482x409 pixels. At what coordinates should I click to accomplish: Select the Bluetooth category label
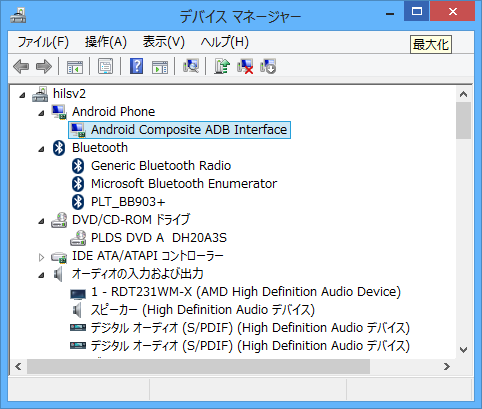(100, 148)
